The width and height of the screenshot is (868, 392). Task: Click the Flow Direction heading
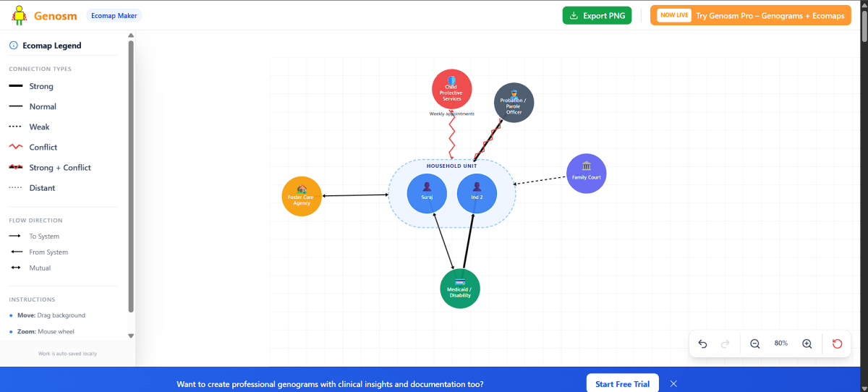(35, 221)
